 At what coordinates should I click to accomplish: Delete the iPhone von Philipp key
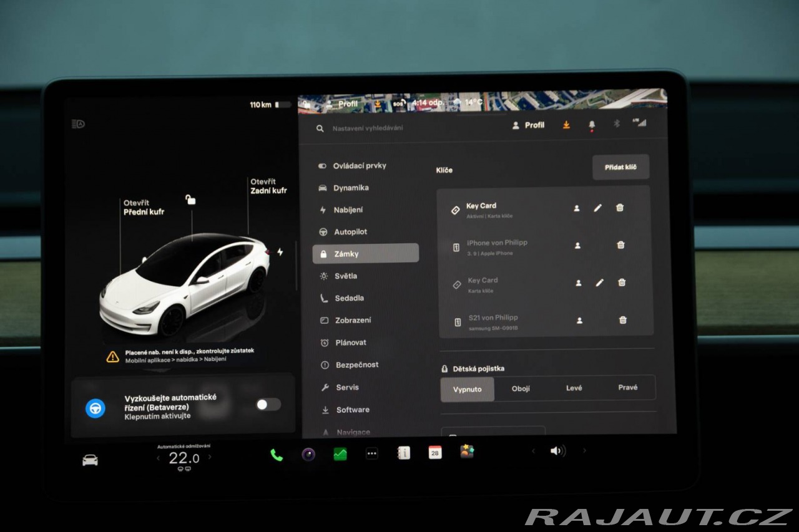[620, 245]
